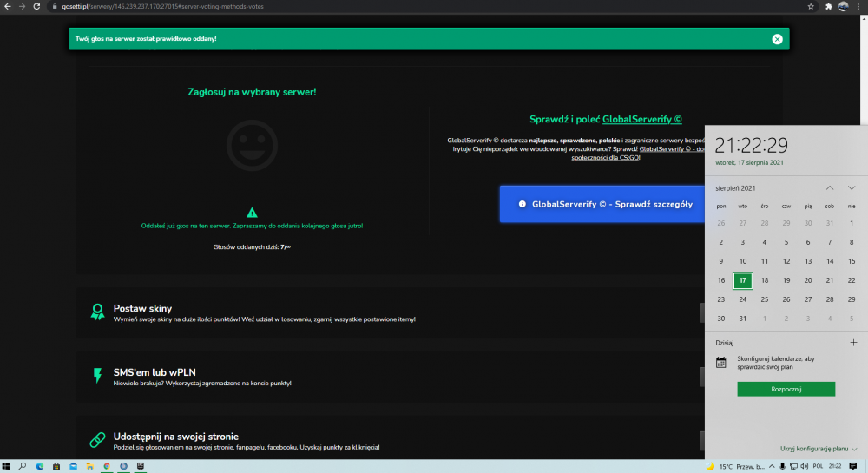Open File Explorer from taskbar
This screenshot has width=868, height=473.
pos(89,466)
